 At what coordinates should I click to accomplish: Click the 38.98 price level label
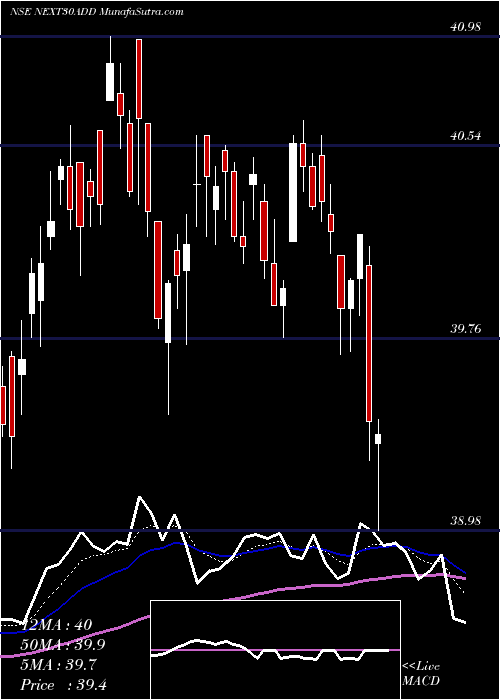click(x=466, y=521)
